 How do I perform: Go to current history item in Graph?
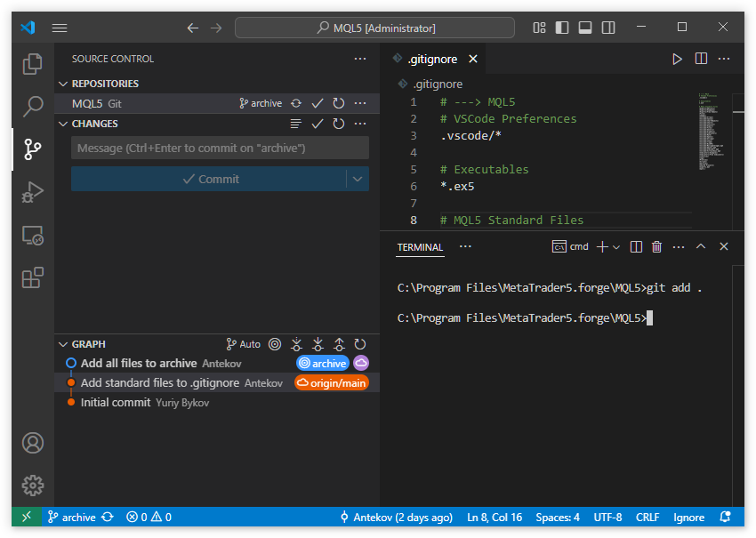coord(275,344)
